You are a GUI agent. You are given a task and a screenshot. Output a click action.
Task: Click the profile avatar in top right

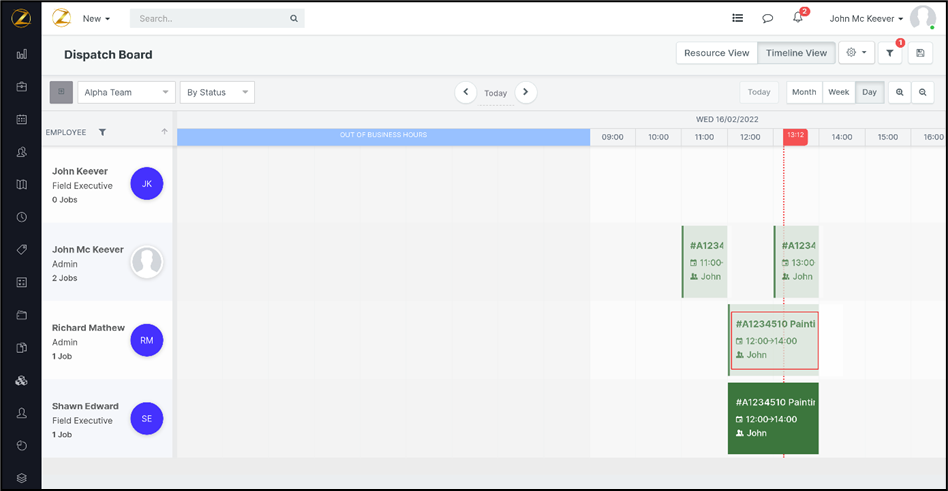pos(923,18)
